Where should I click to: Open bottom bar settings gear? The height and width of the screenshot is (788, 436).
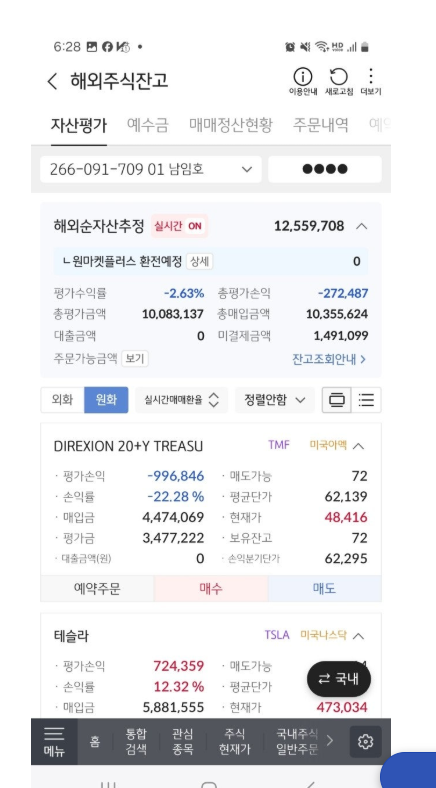[366, 741]
